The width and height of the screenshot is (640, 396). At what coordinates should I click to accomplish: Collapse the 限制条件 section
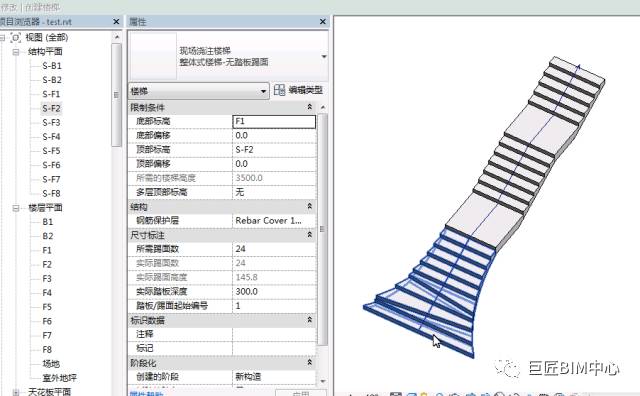pyautogui.click(x=309, y=107)
